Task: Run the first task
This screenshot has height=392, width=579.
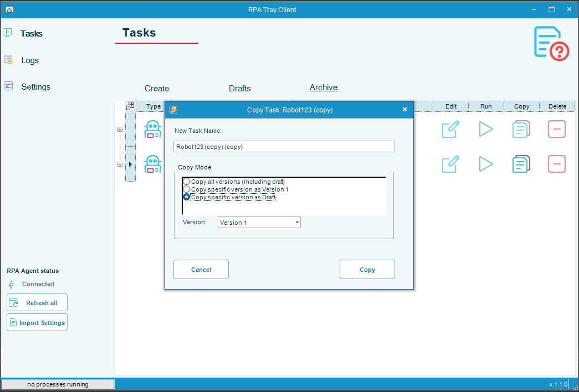Action: pos(486,129)
